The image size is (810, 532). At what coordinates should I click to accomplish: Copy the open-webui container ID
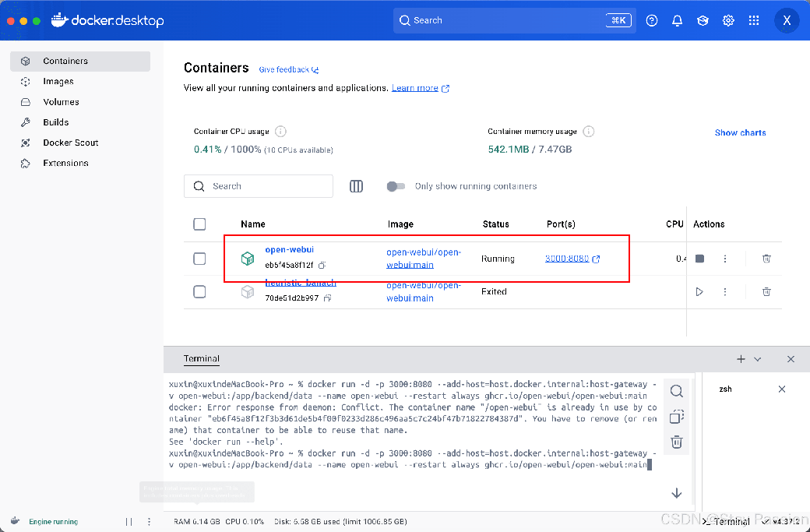coord(322,266)
